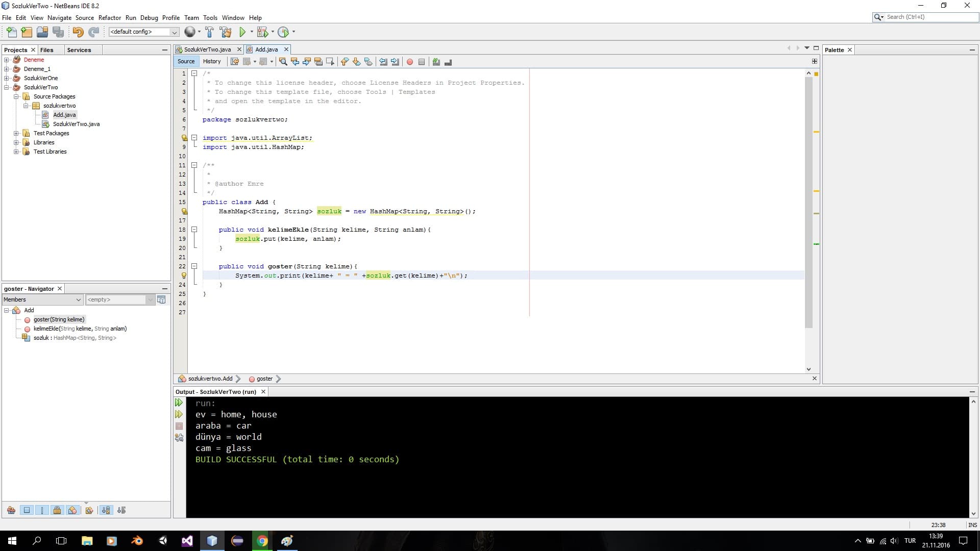Click the Stop icon in Output panel
Image resolution: width=980 pixels, height=551 pixels.
click(x=179, y=426)
